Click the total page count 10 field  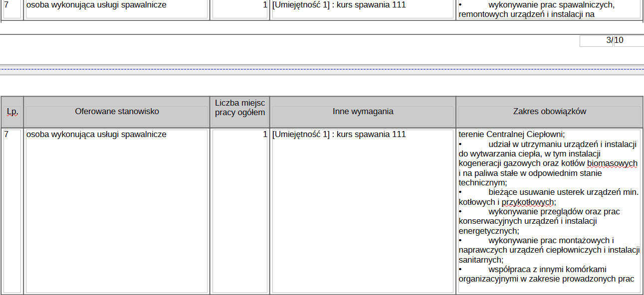coord(628,41)
